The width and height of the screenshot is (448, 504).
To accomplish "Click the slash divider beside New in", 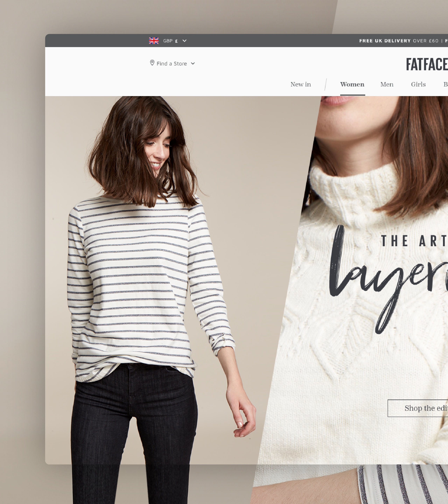I will pyautogui.click(x=325, y=84).
